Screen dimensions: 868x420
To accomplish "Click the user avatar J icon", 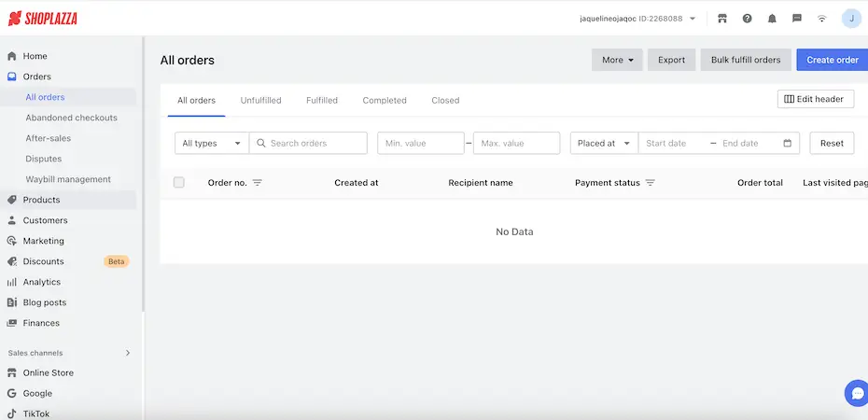I will pos(851,19).
